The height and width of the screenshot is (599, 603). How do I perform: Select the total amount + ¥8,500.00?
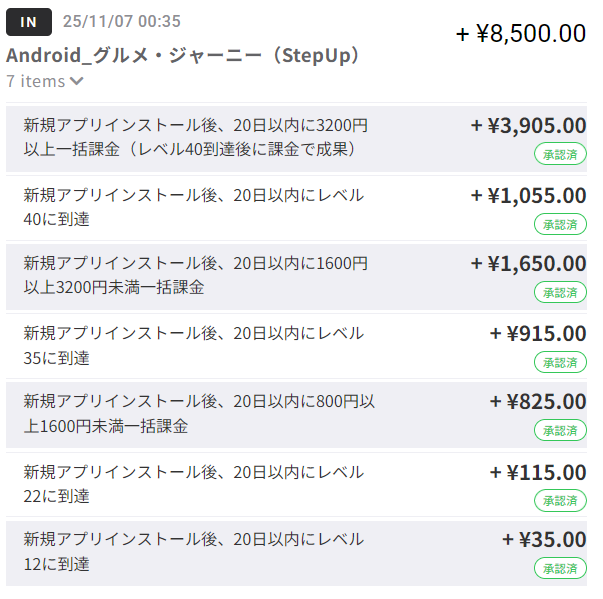coord(521,33)
